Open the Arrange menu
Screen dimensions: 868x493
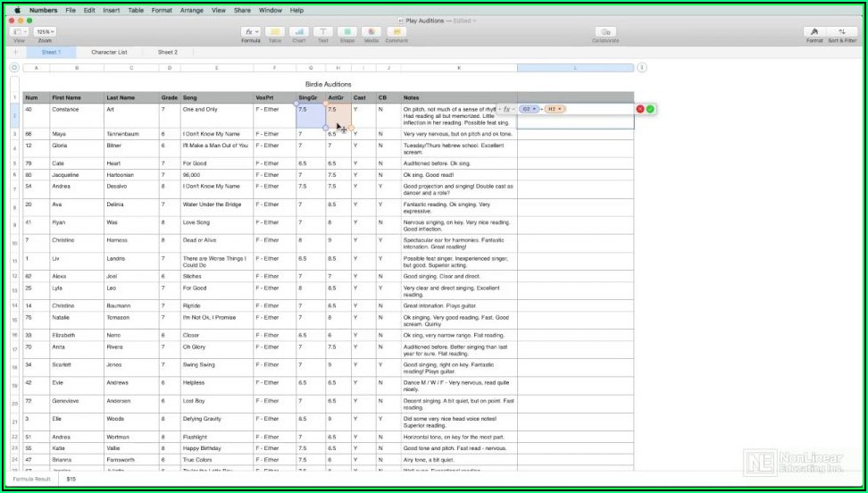click(191, 11)
